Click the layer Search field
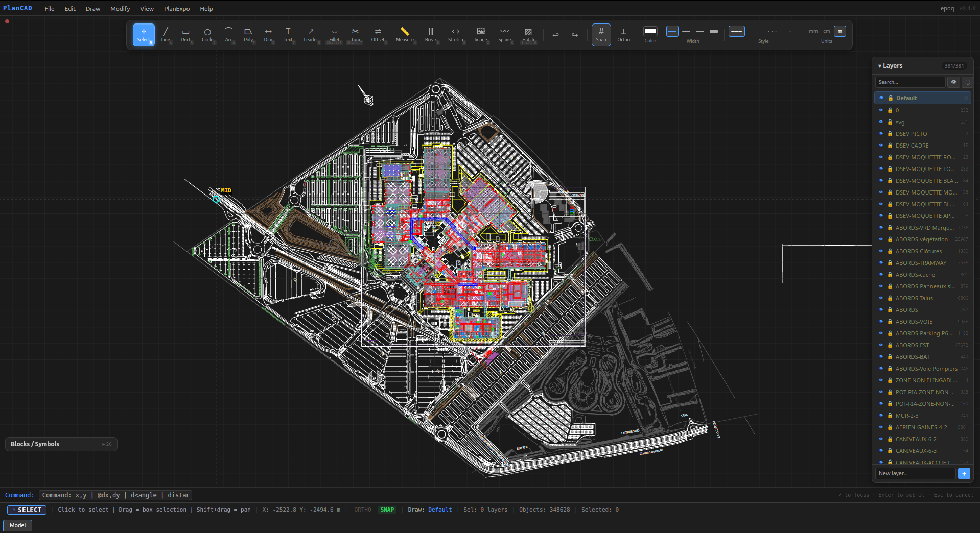Image resolution: width=980 pixels, height=533 pixels. [x=910, y=82]
